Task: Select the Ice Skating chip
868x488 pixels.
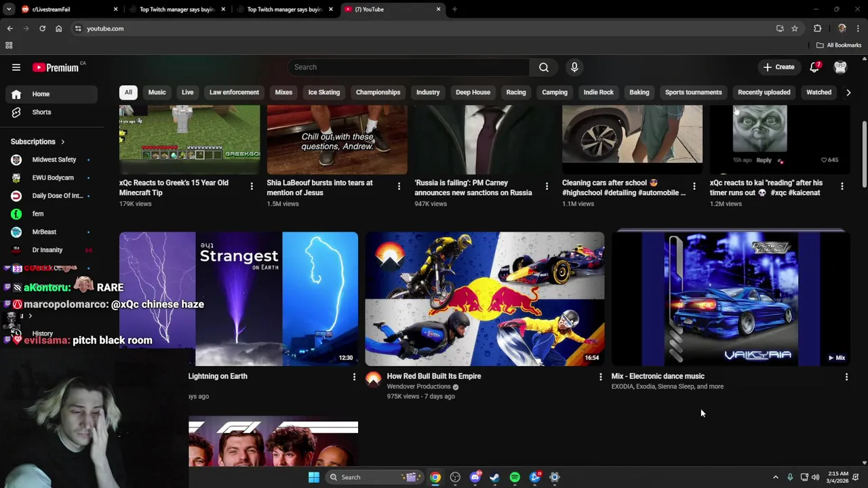Action: pyautogui.click(x=324, y=92)
